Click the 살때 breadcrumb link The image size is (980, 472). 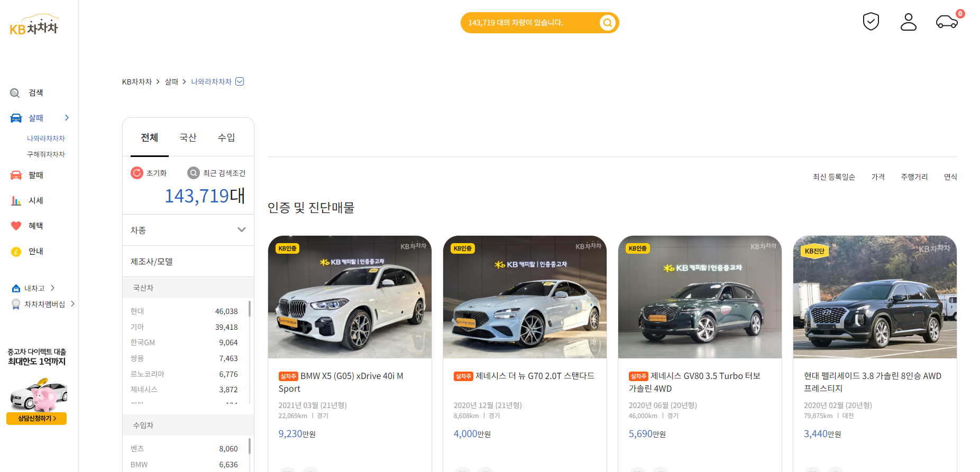pos(171,82)
